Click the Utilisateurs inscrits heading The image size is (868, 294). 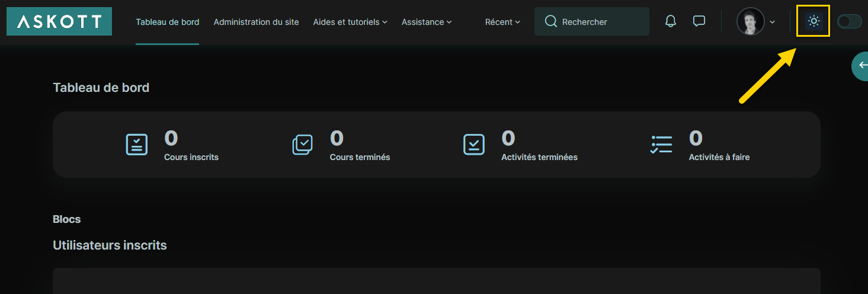pyautogui.click(x=110, y=245)
